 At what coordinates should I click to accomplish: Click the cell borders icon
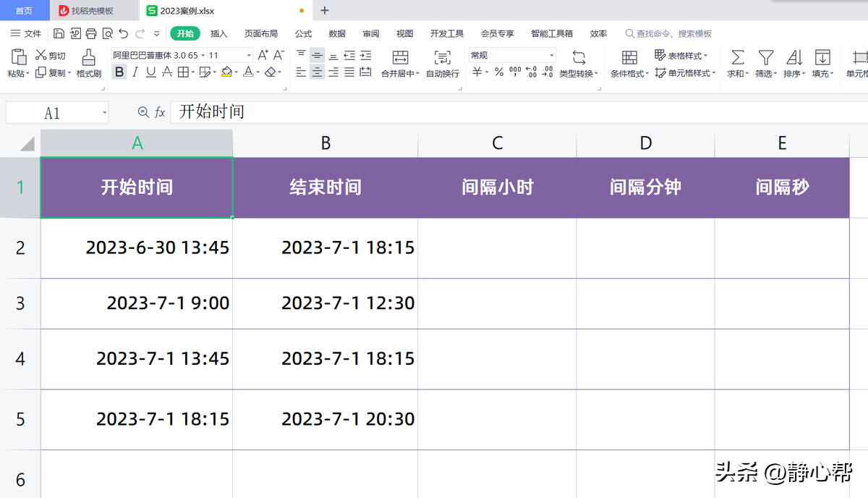pyautogui.click(x=184, y=72)
